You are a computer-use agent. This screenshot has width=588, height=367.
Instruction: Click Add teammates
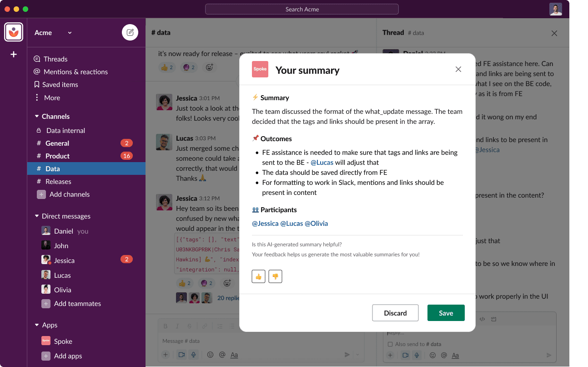[x=71, y=304]
